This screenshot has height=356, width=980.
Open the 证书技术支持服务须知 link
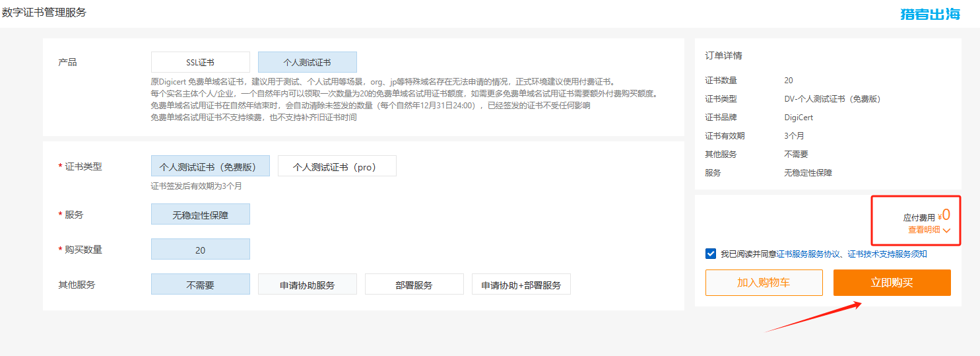click(x=887, y=254)
